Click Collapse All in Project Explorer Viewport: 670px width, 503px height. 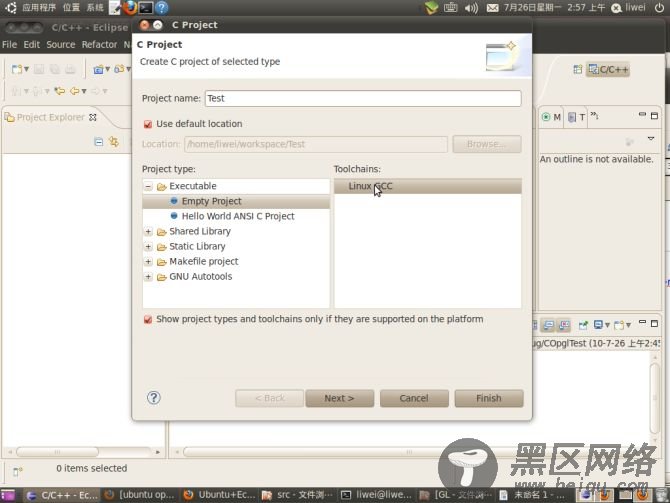[99, 142]
